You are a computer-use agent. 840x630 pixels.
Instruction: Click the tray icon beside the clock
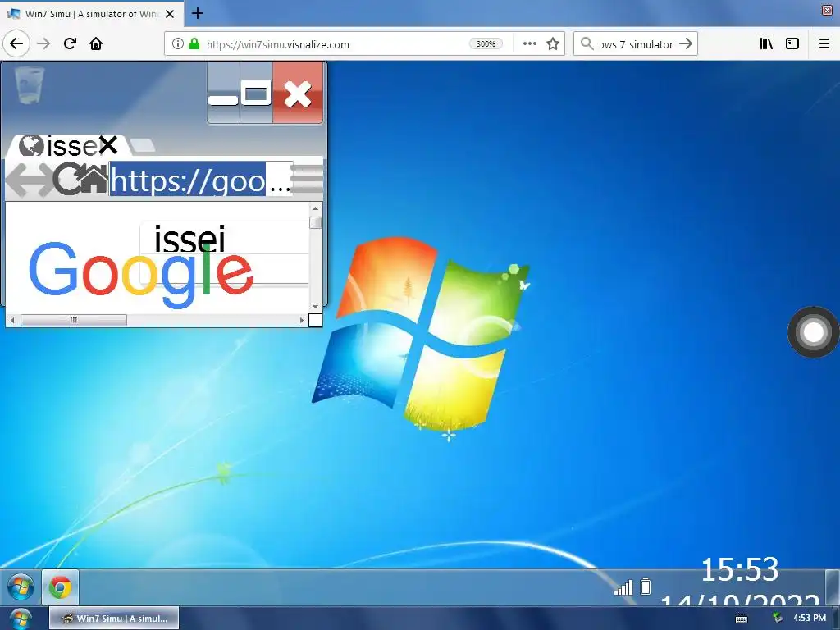coord(778,619)
